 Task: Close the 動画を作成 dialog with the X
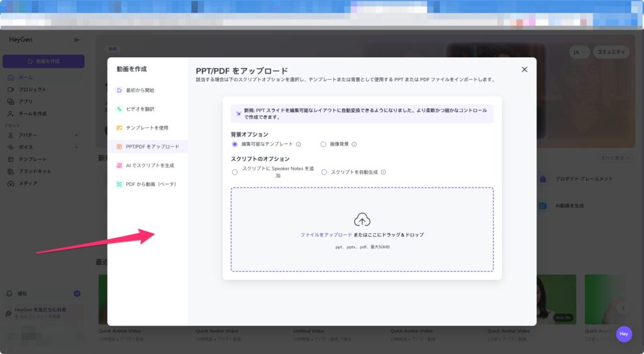tap(524, 69)
